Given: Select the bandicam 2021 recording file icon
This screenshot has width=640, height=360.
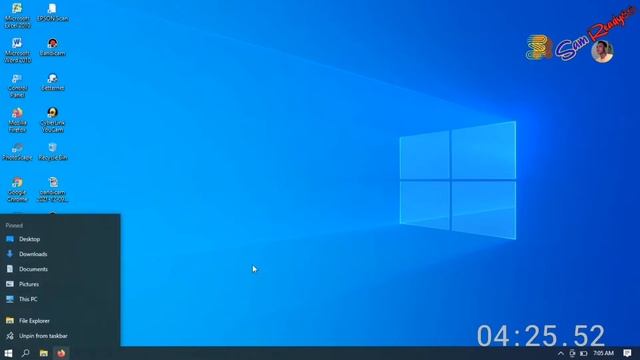Looking at the screenshot, I should tap(53, 189).
